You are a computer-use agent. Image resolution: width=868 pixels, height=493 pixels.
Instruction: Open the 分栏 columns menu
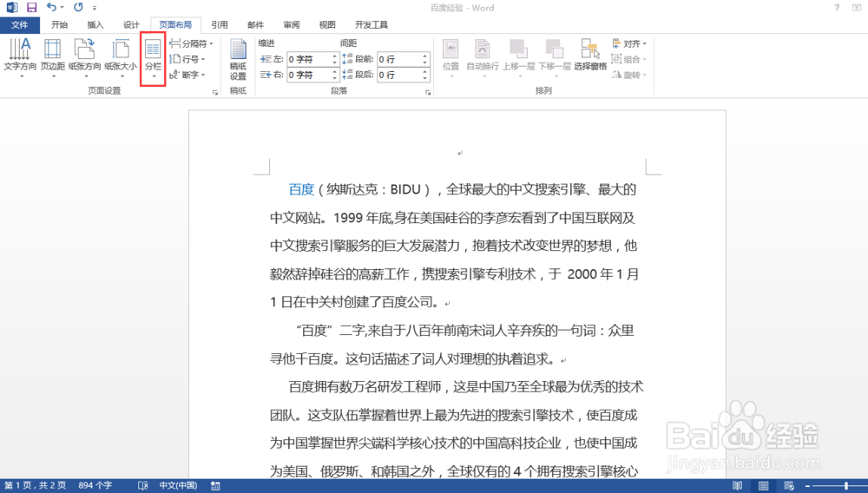point(154,59)
